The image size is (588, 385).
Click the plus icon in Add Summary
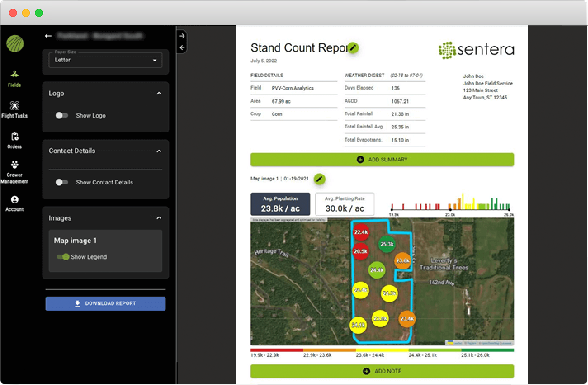(x=360, y=160)
